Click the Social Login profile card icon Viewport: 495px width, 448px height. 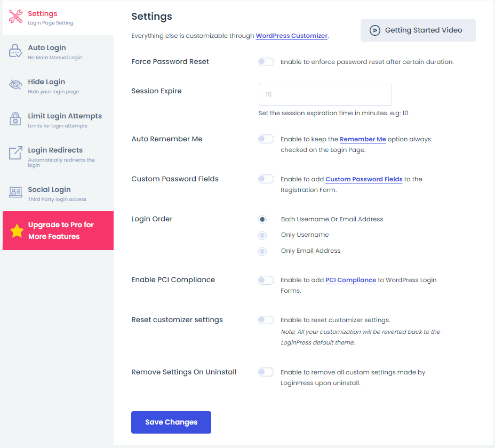point(15,192)
